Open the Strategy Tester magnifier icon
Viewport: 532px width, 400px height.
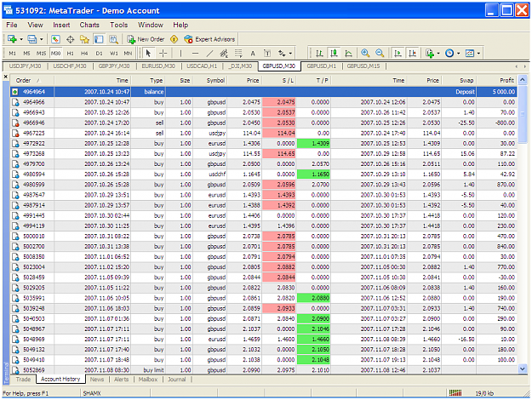pos(113,39)
